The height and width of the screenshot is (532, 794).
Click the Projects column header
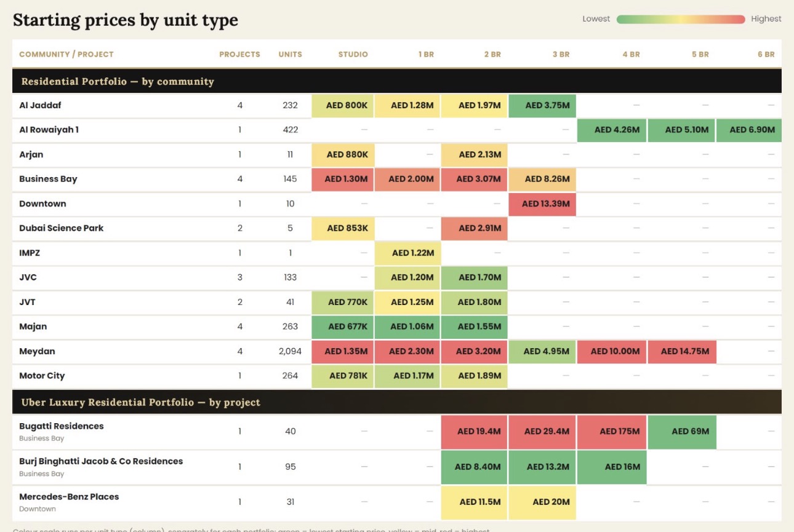click(240, 54)
